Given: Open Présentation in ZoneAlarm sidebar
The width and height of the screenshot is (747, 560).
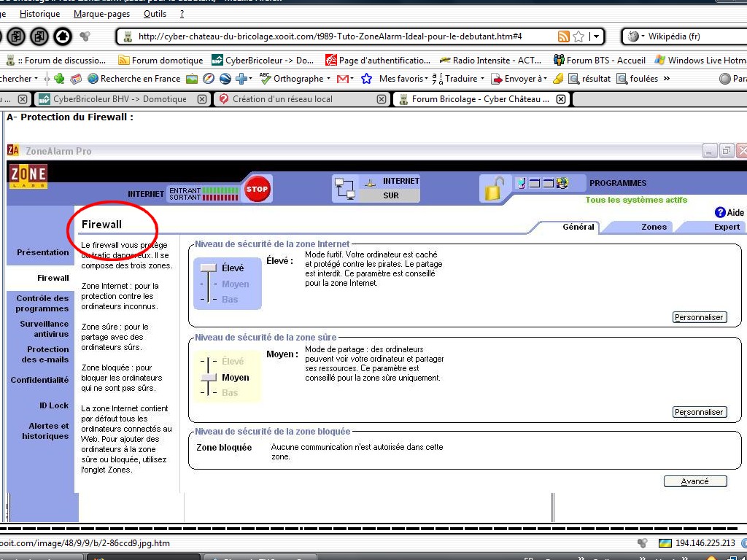Looking at the screenshot, I should (43, 252).
